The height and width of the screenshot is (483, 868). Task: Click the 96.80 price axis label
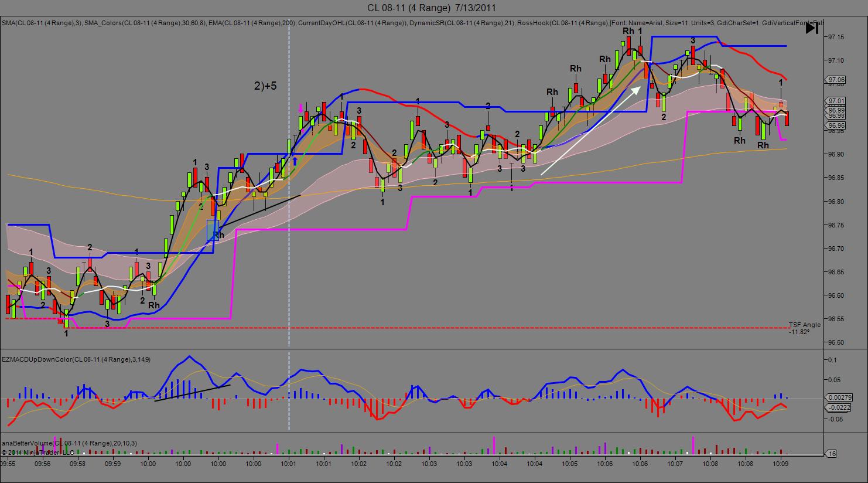pos(836,202)
